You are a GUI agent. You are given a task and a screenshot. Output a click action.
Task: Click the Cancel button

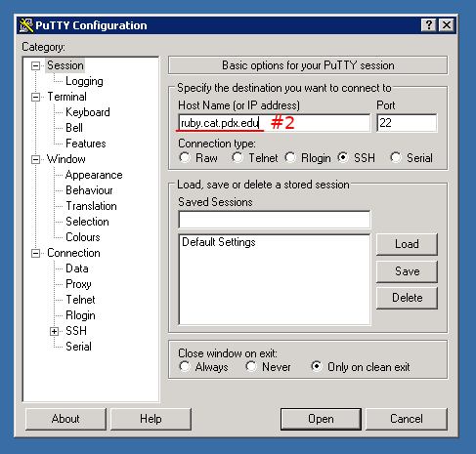[x=407, y=419]
